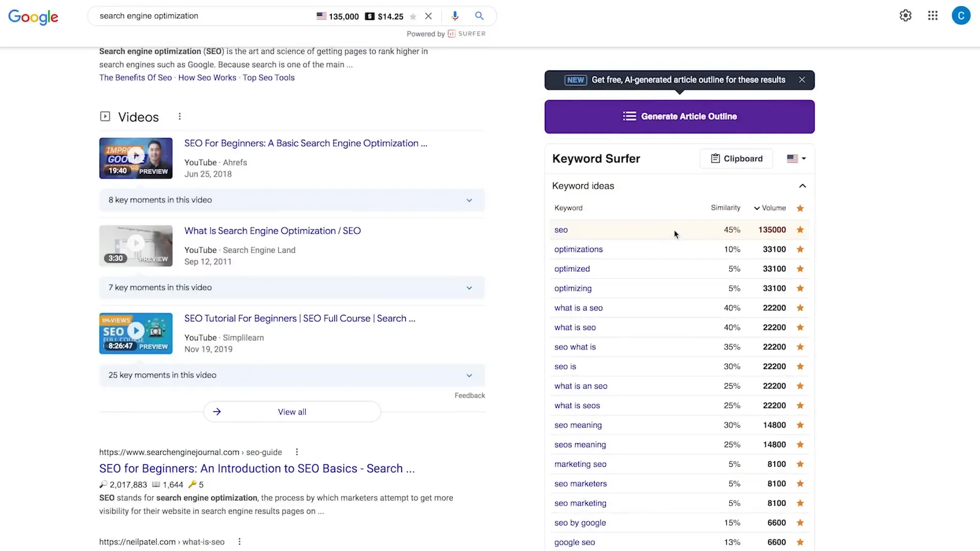Toggle star for keyword 'seo is'
The width and height of the screenshot is (980, 551).
pos(800,366)
